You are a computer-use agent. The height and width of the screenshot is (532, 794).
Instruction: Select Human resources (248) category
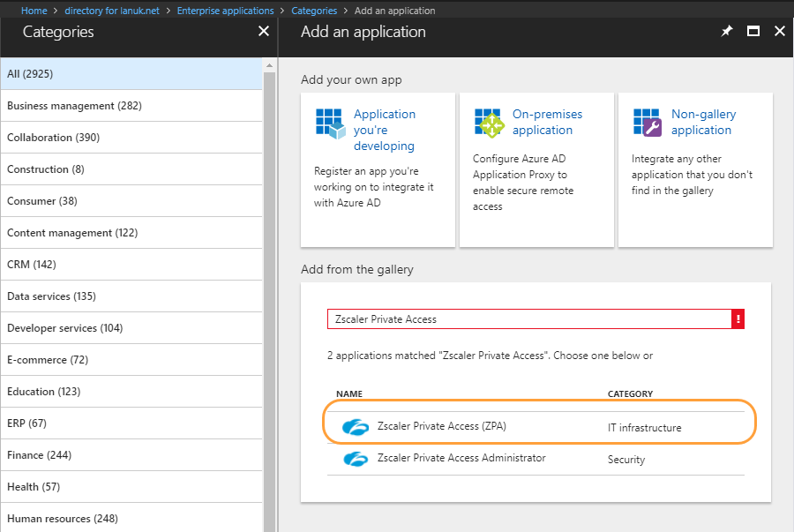pyautogui.click(x=131, y=519)
